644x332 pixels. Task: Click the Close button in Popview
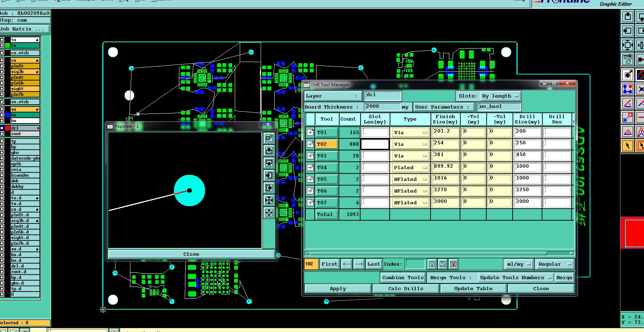coord(191,254)
